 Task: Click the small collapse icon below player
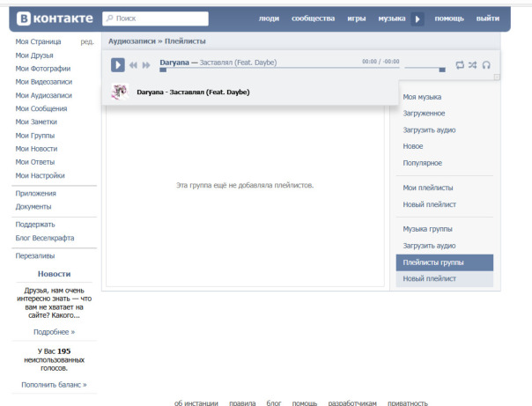[497, 77]
